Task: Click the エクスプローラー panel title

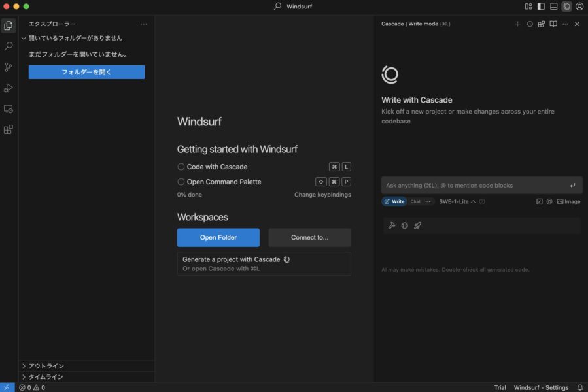Action: click(52, 24)
